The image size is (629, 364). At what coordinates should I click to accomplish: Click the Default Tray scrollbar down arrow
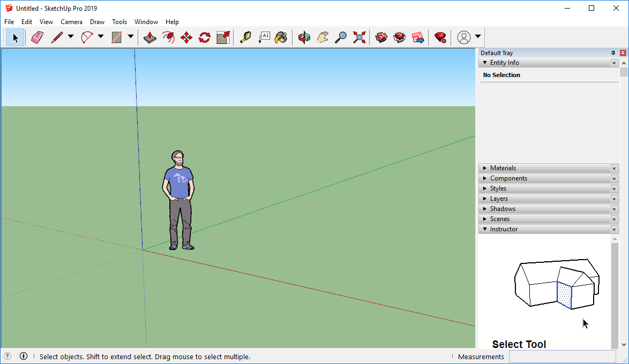pos(624,344)
